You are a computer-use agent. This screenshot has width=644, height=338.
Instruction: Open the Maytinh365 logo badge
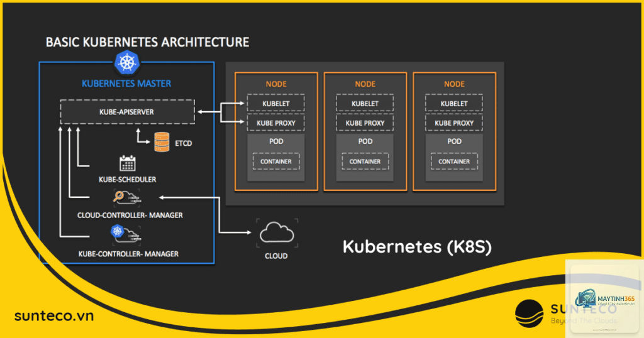pyautogui.click(x=604, y=298)
